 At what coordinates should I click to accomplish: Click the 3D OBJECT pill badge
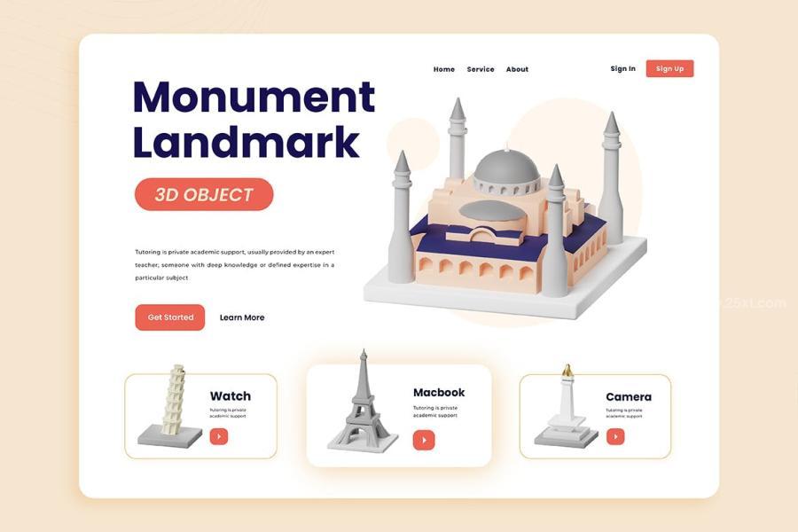tap(204, 194)
